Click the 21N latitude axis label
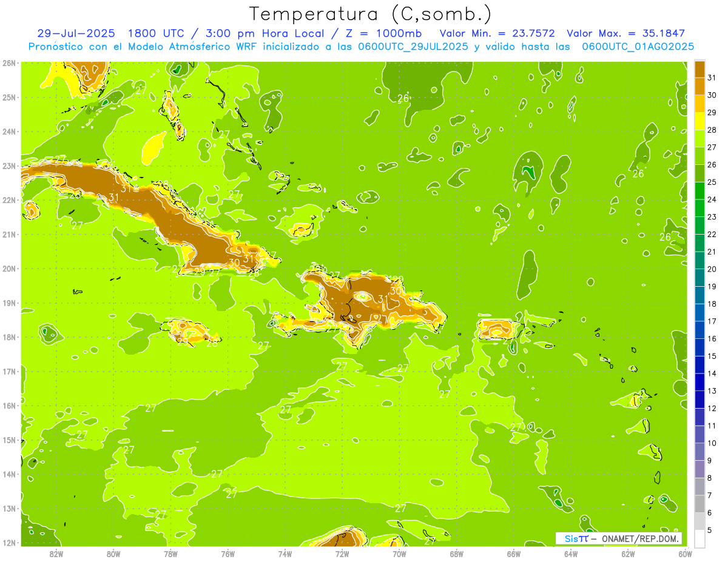 (8, 234)
